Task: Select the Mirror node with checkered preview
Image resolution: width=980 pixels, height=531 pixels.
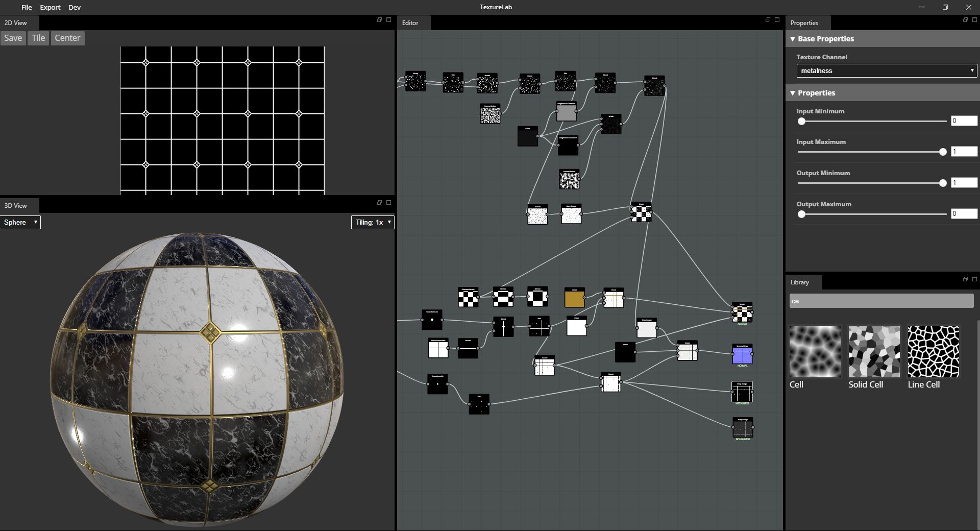Action: point(503,296)
